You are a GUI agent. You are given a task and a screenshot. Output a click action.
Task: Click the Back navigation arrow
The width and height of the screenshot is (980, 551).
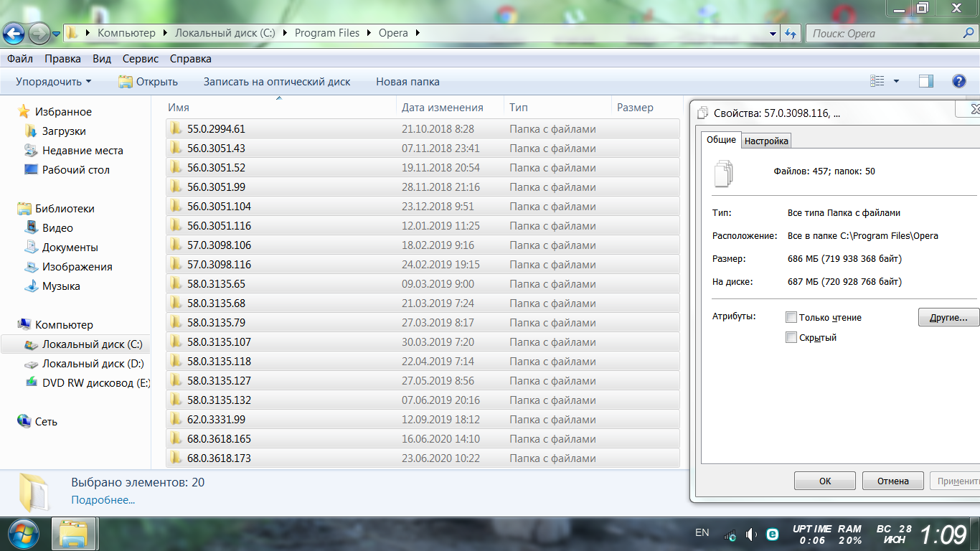tap(15, 33)
